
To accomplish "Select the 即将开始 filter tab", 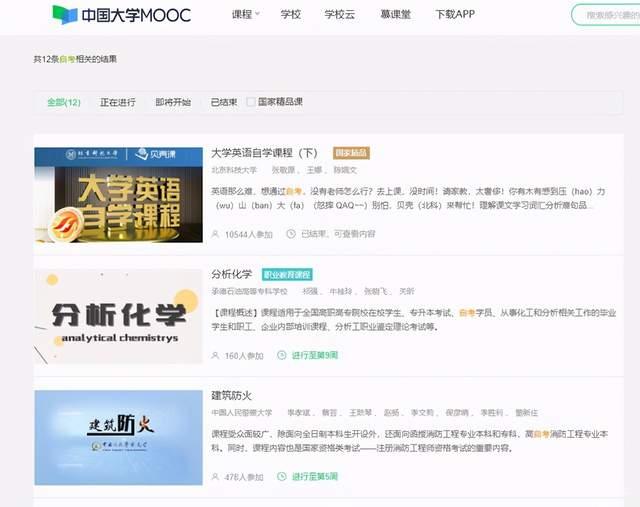I will [173, 102].
